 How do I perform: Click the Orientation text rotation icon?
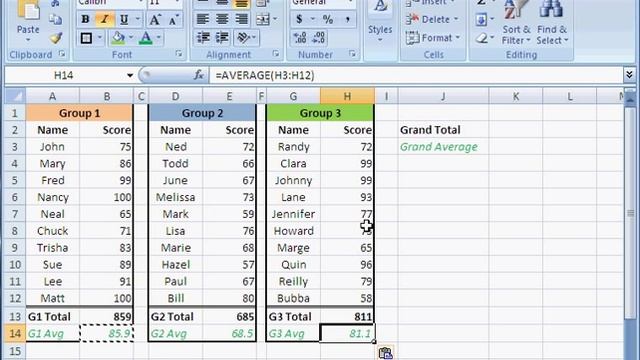243,38
